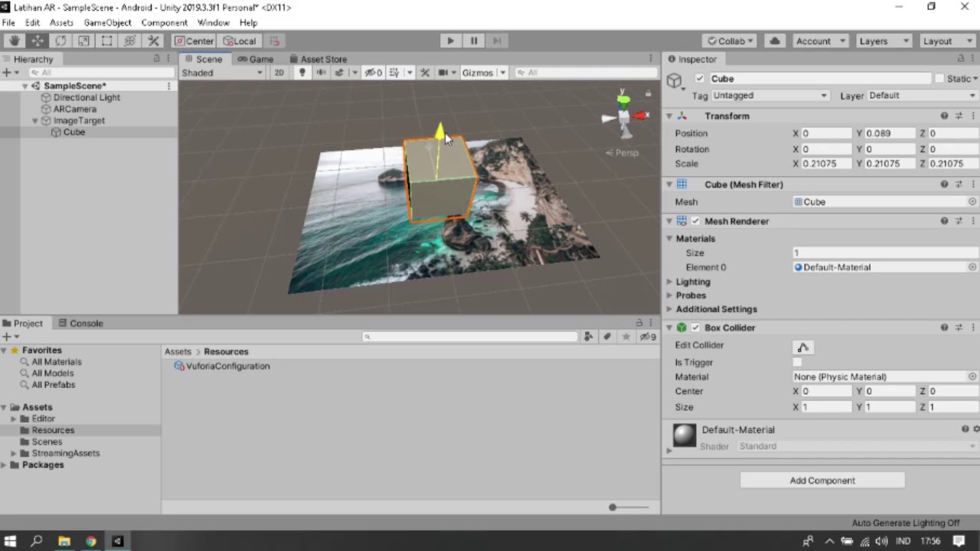
Task: Switch to the Game tab
Action: pos(256,59)
